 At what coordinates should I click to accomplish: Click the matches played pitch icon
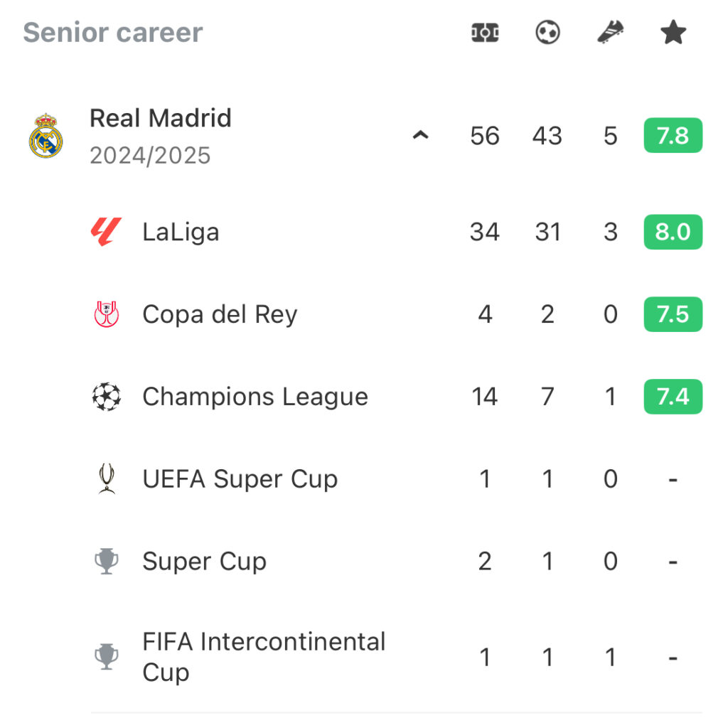click(x=485, y=33)
